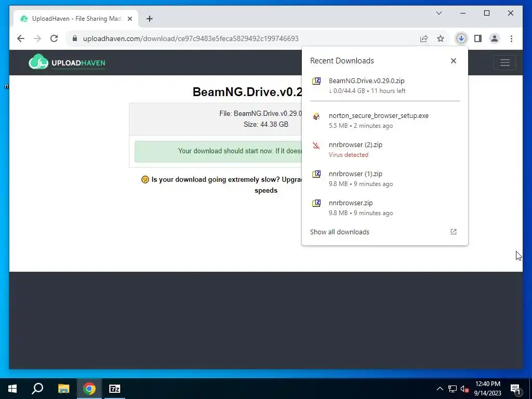Click the BeamNG download progress bar
This screenshot has height=399, width=532.
click(385, 101)
